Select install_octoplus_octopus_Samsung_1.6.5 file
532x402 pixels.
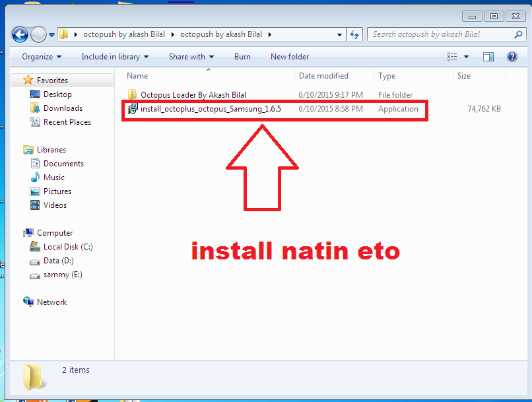211,109
